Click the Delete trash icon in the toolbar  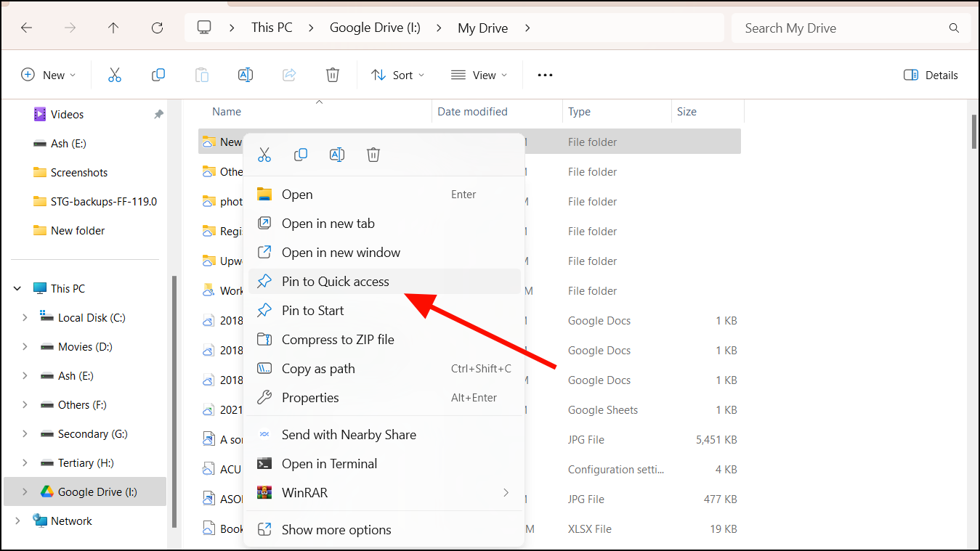point(332,75)
